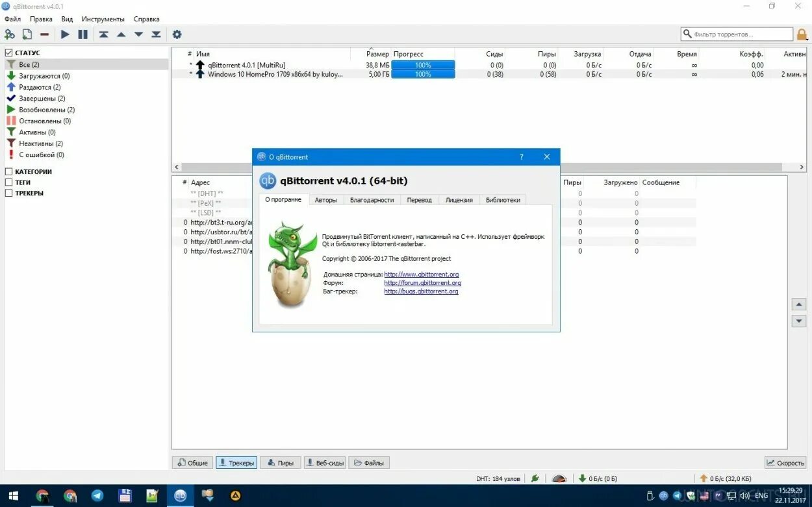This screenshot has height=507, width=812.
Task: Switch to the Библиотеки tab
Action: [x=503, y=200]
